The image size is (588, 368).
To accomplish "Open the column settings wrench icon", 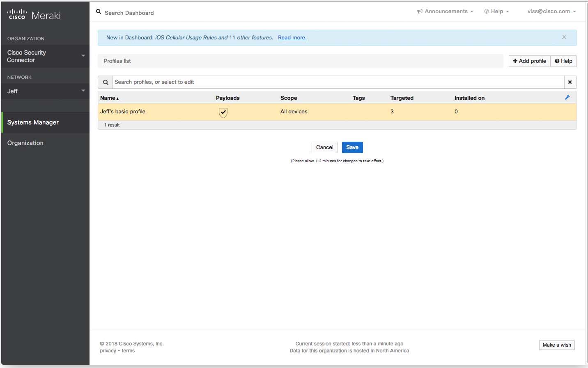I will 567,97.
